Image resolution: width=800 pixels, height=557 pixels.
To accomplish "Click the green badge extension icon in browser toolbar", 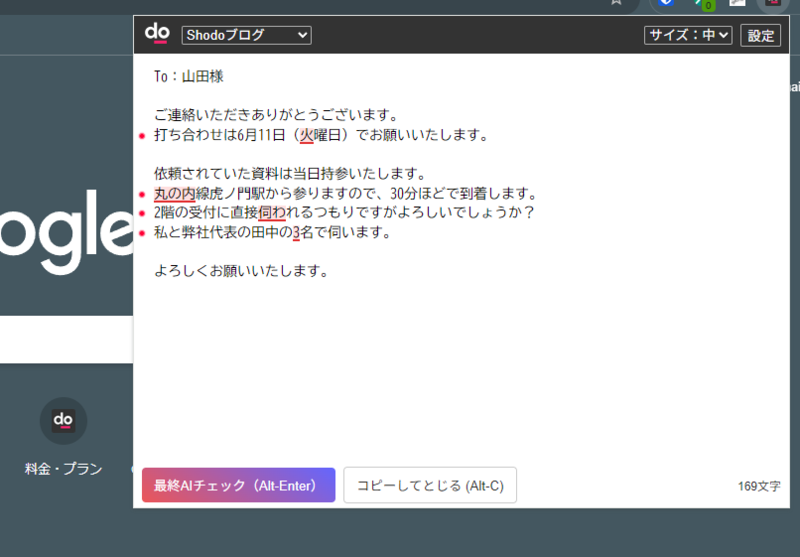I will click(705, 4).
